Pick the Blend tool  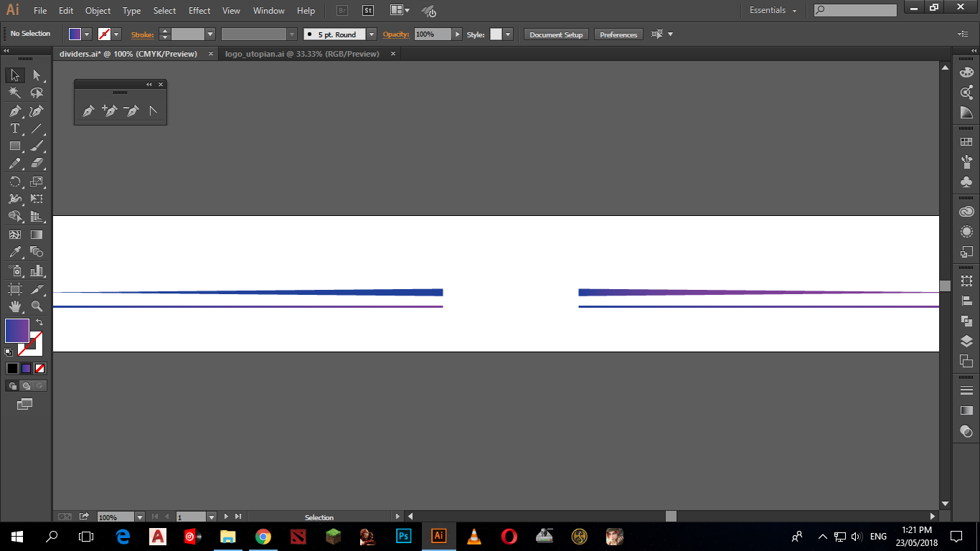click(x=37, y=252)
